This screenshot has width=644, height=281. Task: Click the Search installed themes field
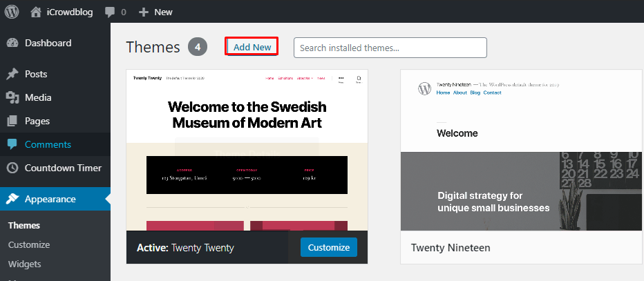pyautogui.click(x=390, y=48)
